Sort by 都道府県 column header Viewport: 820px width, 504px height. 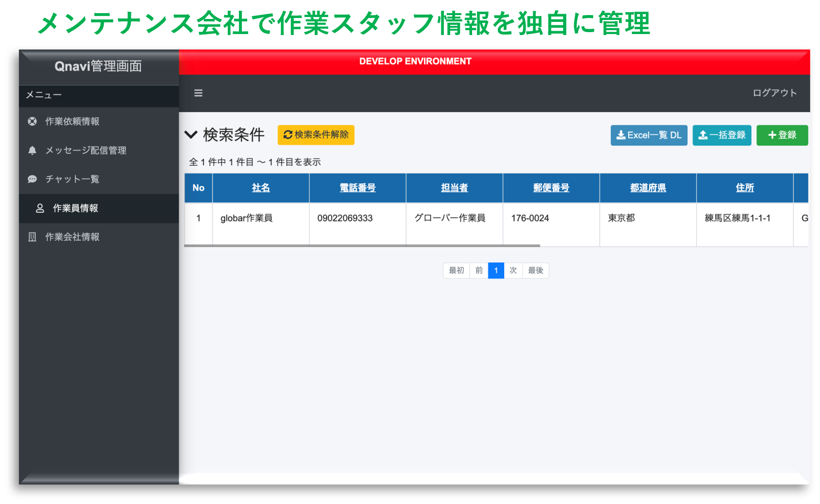pos(648,188)
